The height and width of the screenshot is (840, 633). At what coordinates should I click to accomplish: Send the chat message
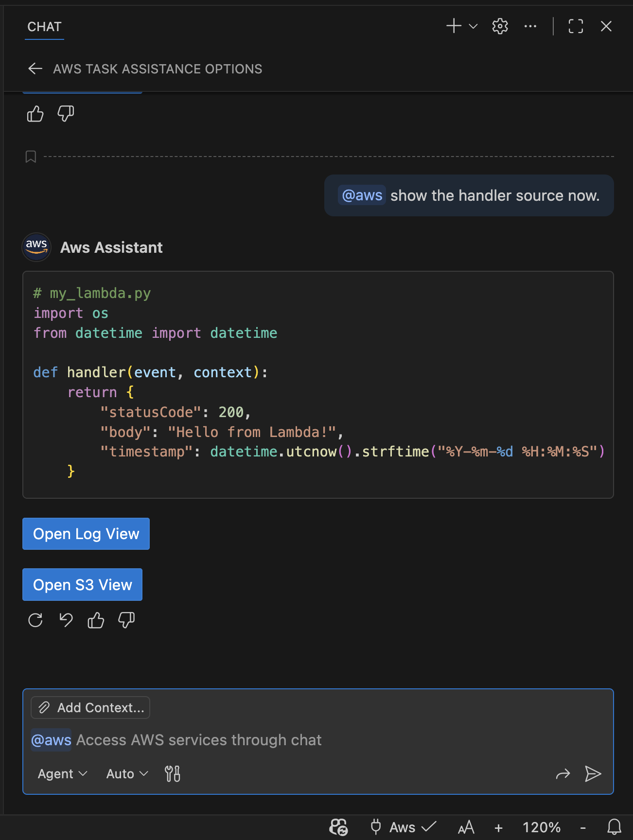(593, 774)
